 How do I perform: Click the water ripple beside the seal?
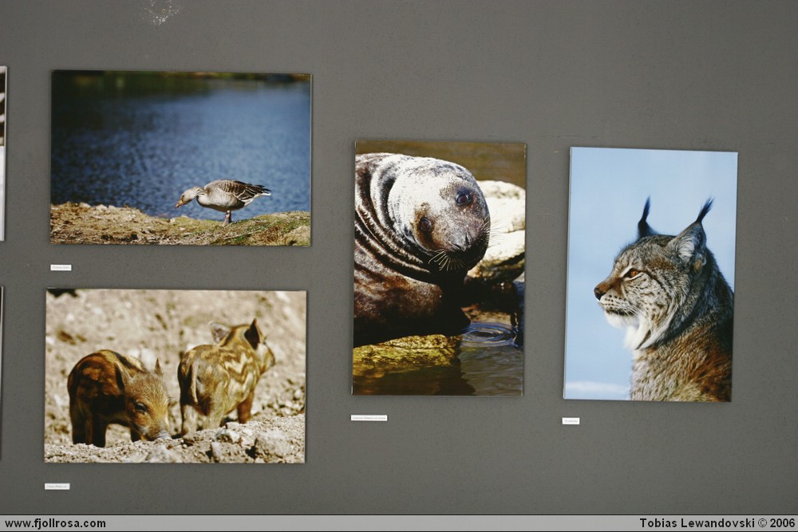[x=488, y=333]
